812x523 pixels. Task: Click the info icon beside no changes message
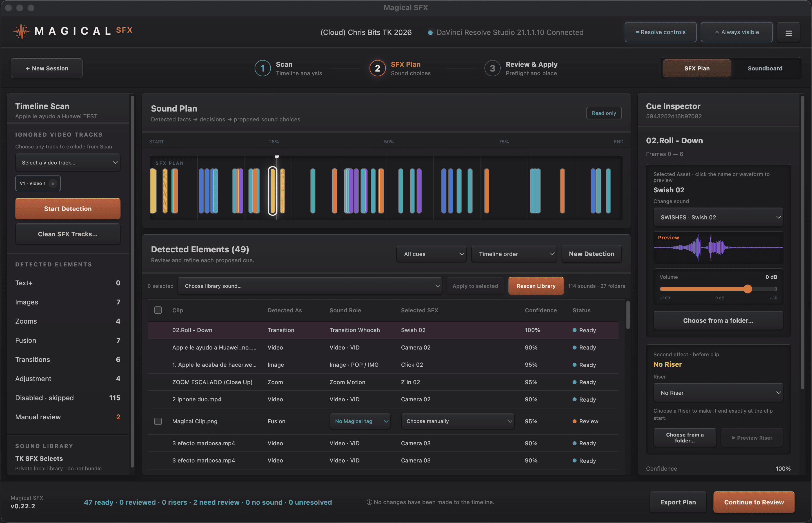pos(369,502)
